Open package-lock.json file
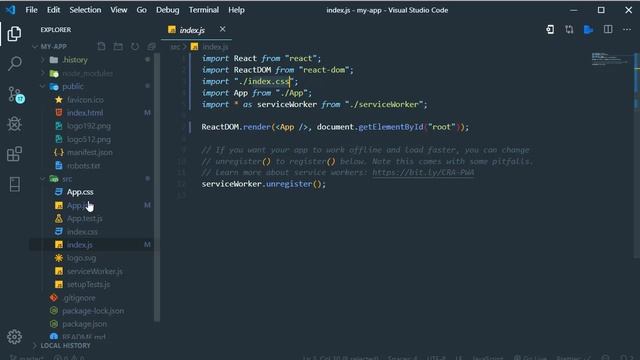 (93, 311)
